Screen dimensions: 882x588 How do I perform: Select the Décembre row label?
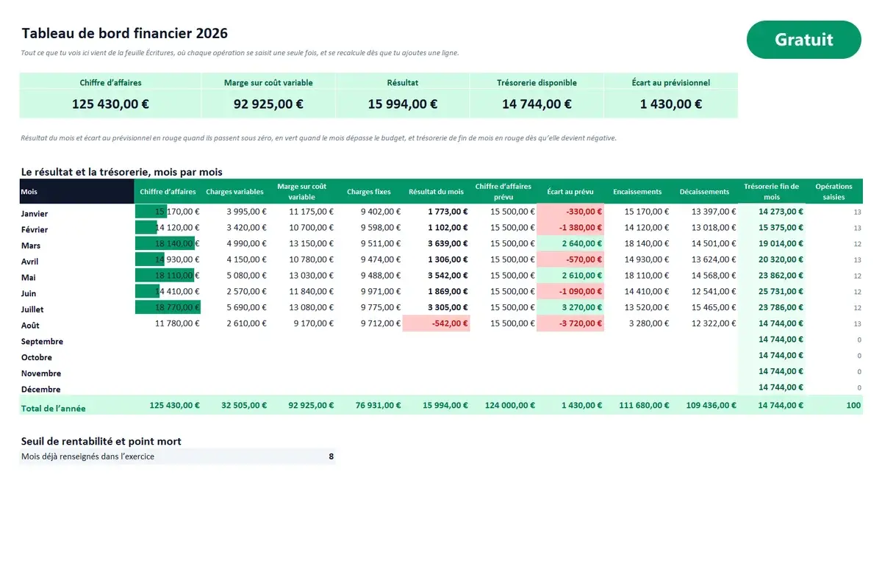click(x=41, y=389)
